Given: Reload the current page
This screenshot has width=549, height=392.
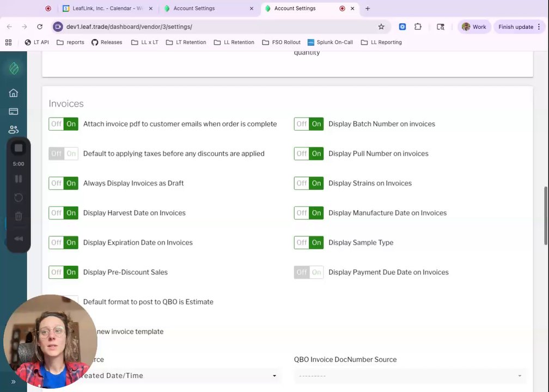Looking at the screenshot, I should pos(40,27).
